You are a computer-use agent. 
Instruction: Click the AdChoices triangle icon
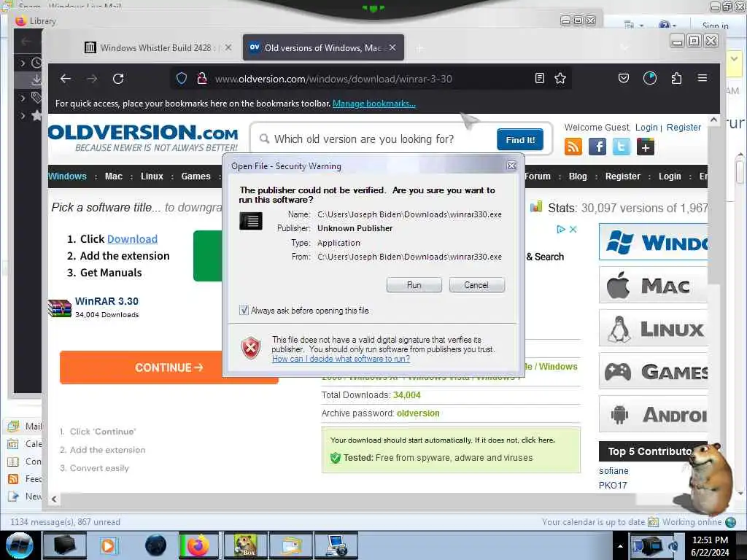coord(561,229)
